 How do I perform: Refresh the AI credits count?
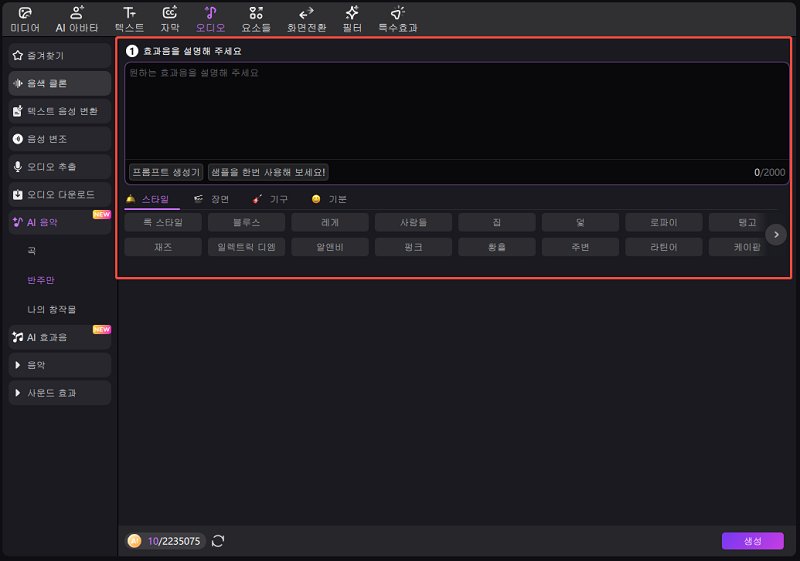218,541
